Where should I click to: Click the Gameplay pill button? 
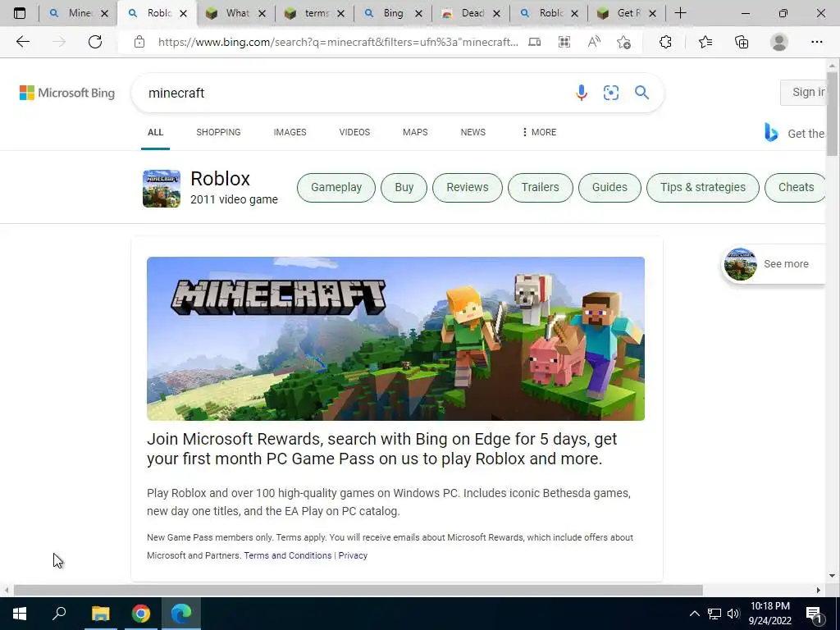pyautogui.click(x=336, y=188)
